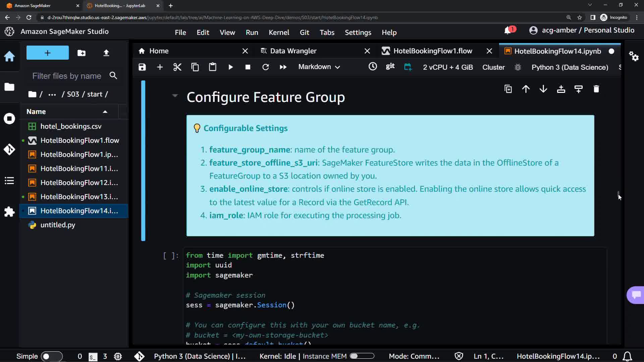Click the blue new launcher plus button
The height and width of the screenshot is (362, 644).
[48, 53]
